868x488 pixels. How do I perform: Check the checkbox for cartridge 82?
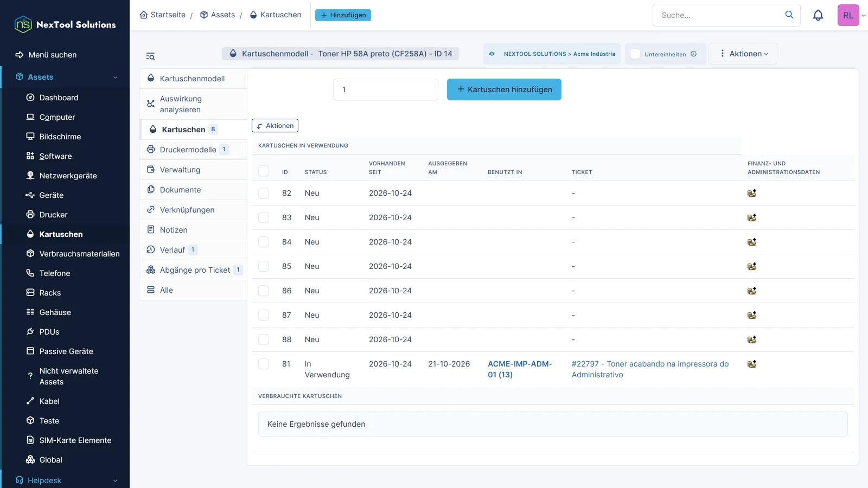tap(264, 193)
